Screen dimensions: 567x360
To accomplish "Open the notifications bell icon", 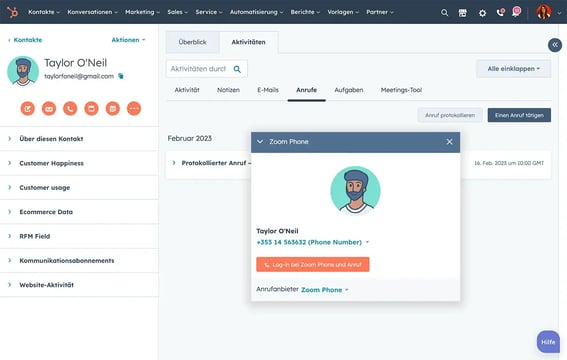I will pyautogui.click(x=516, y=12).
